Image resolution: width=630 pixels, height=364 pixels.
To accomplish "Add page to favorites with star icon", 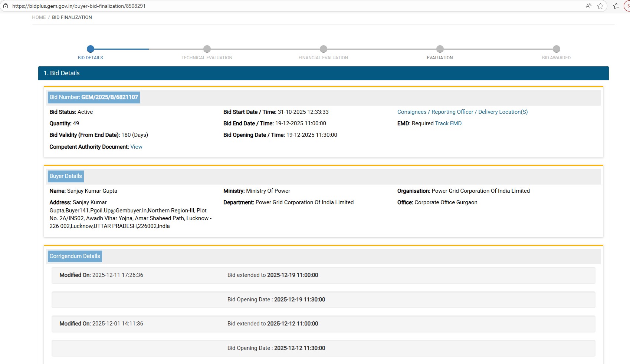I will pos(600,6).
